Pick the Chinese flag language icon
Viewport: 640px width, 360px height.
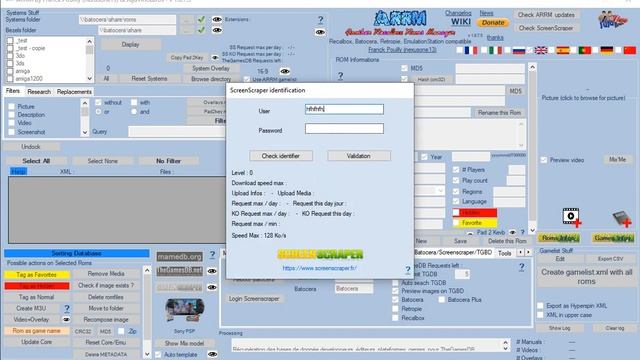click(x=630, y=50)
